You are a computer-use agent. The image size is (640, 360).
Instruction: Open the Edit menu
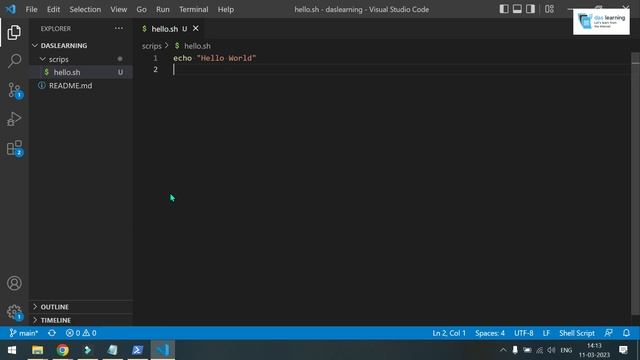53,9
